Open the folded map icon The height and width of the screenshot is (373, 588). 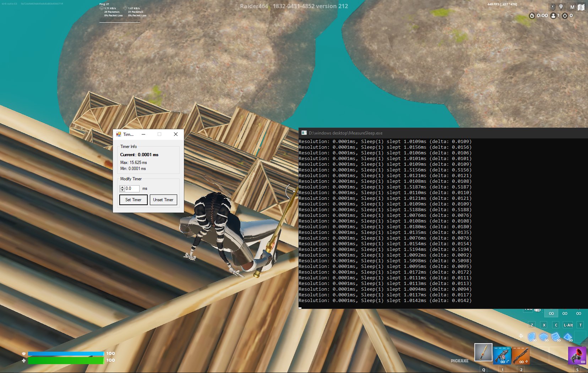tap(581, 7)
